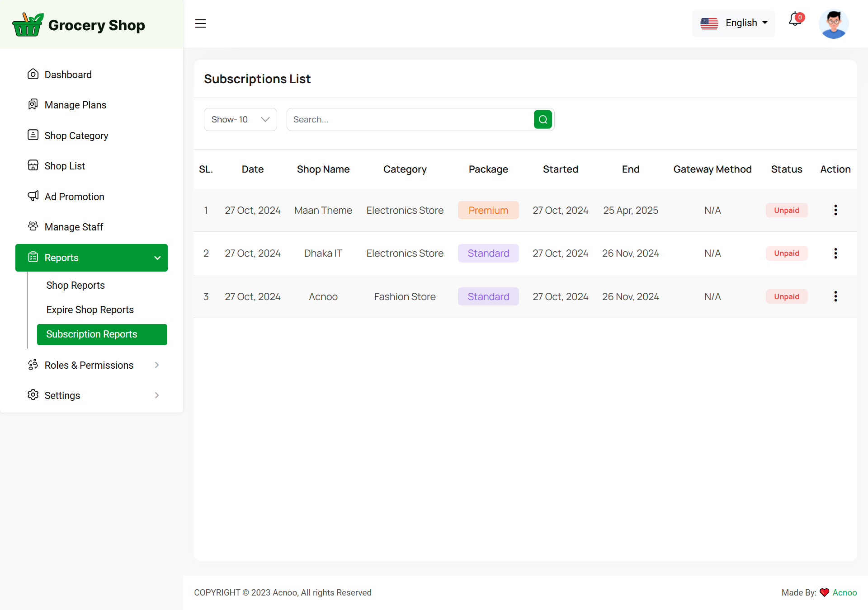
Task: Open Expire Shop Reports page
Action: point(90,310)
